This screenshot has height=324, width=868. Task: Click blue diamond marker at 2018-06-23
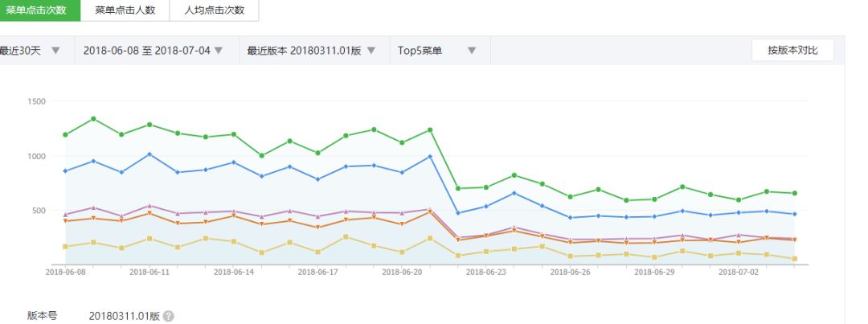pos(486,206)
